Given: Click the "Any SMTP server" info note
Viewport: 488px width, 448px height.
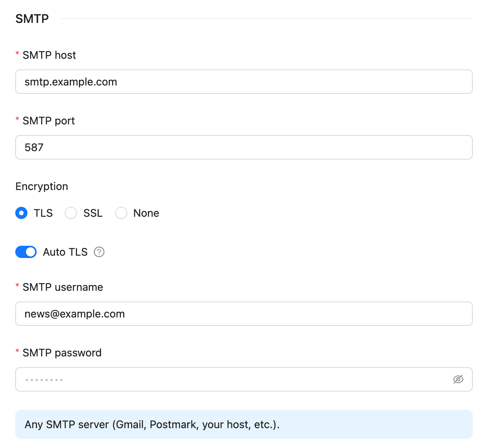Looking at the screenshot, I should [x=244, y=424].
